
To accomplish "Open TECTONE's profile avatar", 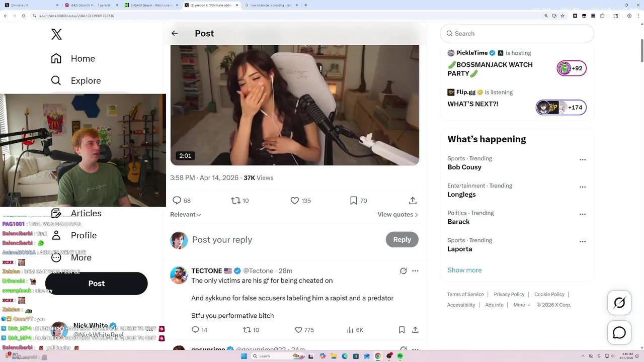I will [179, 276].
